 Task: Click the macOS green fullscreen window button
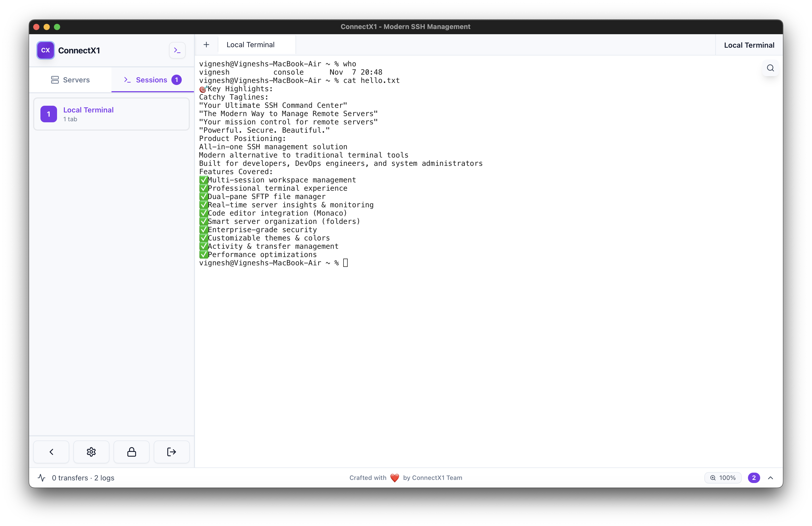pyautogui.click(x=57, y=27)
